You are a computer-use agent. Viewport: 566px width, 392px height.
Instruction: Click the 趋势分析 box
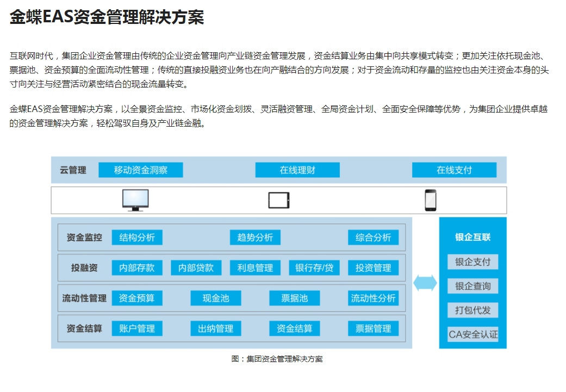tap(255, 238)
